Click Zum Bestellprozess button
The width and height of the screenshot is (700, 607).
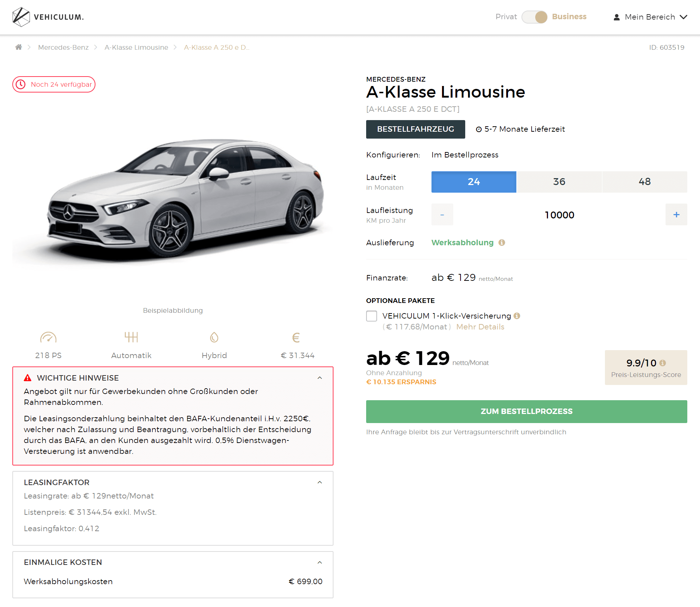pos(527,411)
